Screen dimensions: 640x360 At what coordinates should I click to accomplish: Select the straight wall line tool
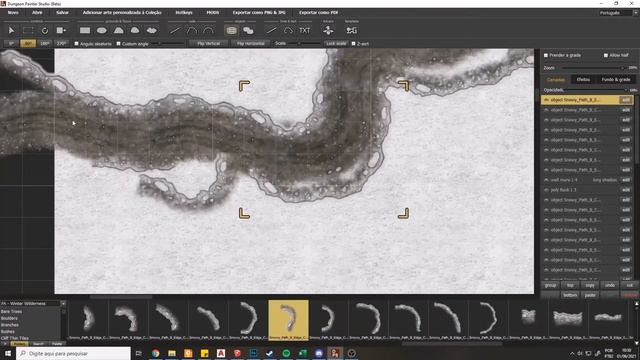(175, 30)
